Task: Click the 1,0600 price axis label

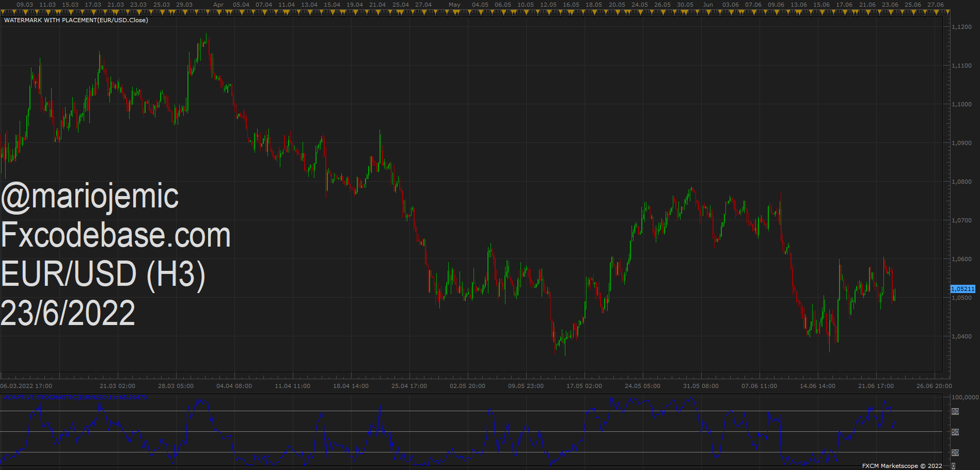Action: tap(961, 259)
